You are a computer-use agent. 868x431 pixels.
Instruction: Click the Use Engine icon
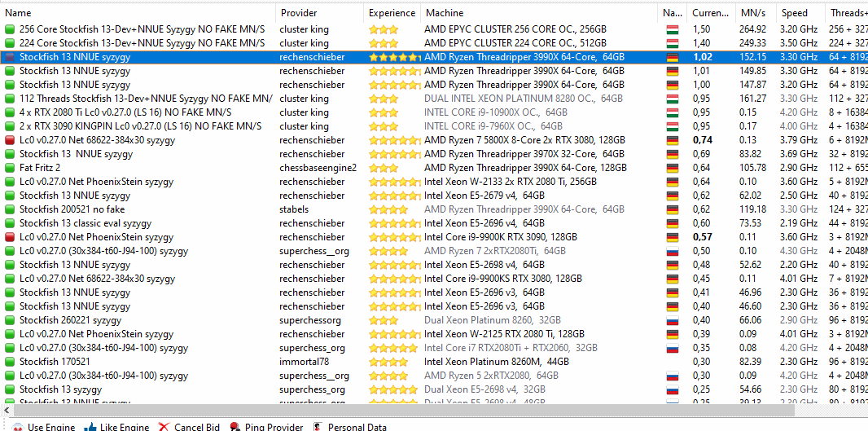pyautogui.click(x=18, y=427)
